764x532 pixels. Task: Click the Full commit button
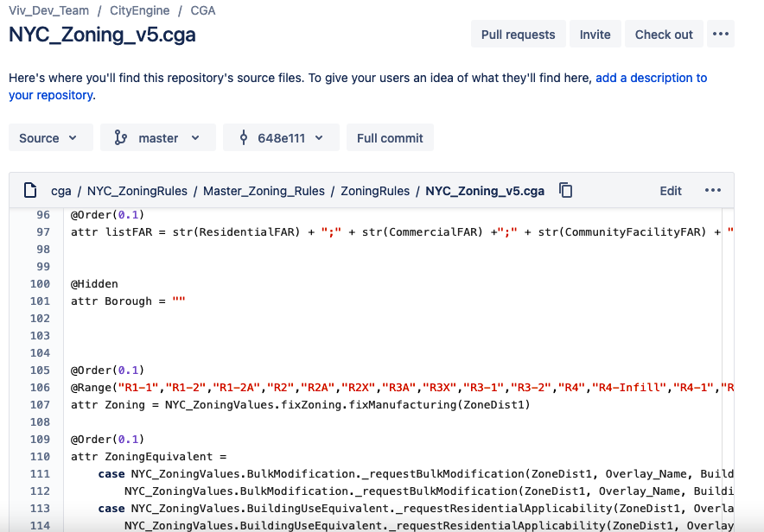coord(390,137)
